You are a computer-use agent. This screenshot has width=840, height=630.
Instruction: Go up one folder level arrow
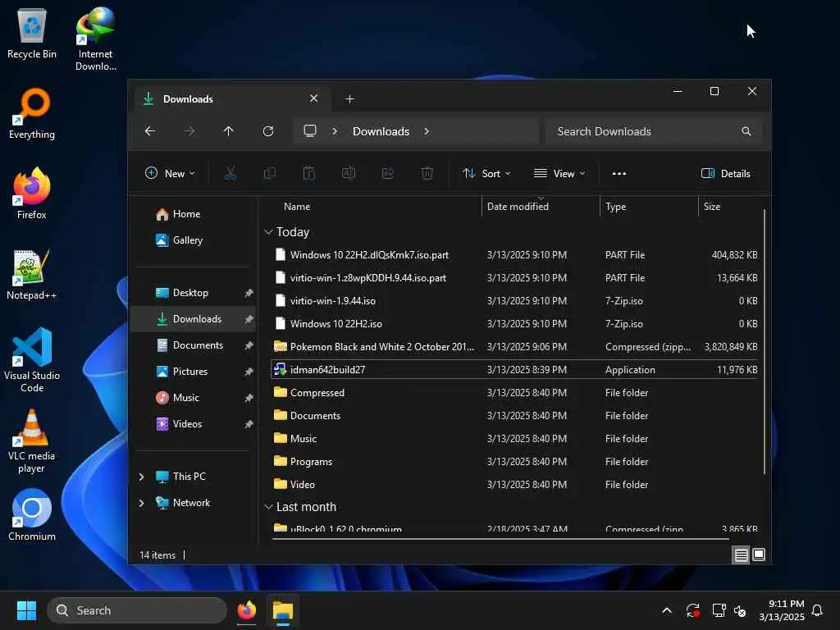point(229,131)
